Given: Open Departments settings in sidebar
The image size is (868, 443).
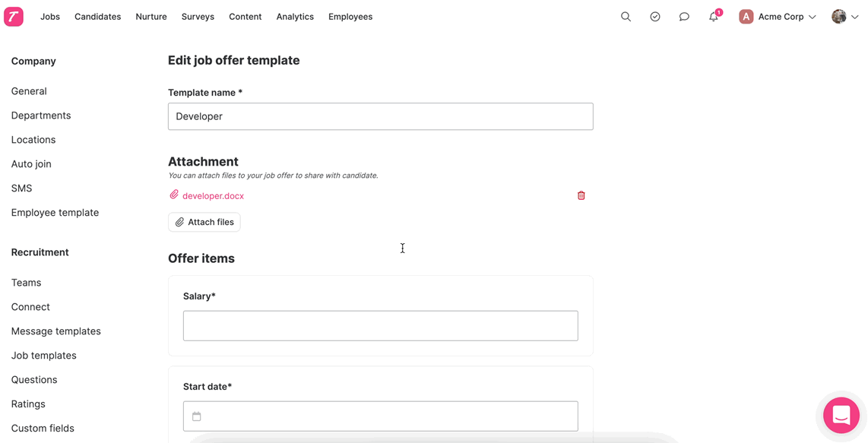Looking at the screenshot, I should (x=41, y=115).
